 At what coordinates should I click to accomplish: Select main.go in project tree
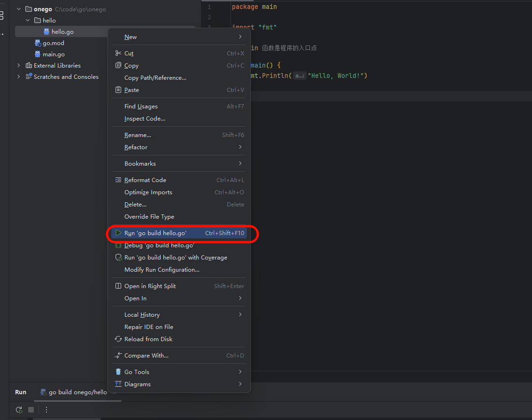pos(54,54)
